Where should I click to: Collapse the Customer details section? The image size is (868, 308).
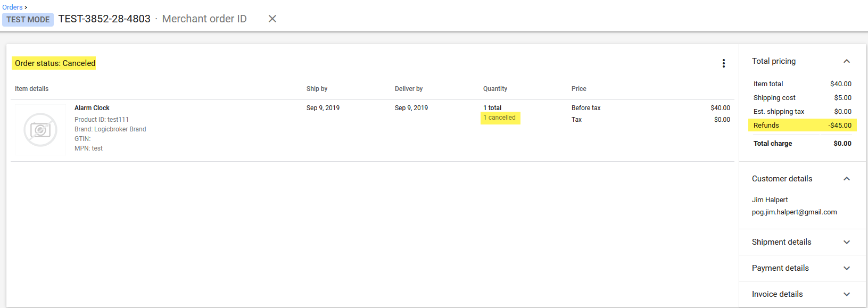click(846, 179)
